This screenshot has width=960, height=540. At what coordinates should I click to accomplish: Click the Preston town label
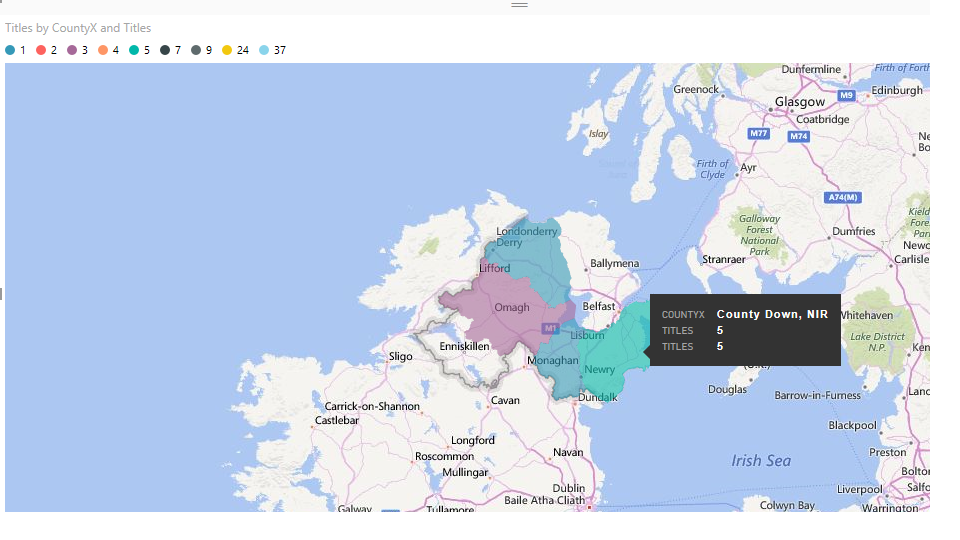tap(888, 452)
